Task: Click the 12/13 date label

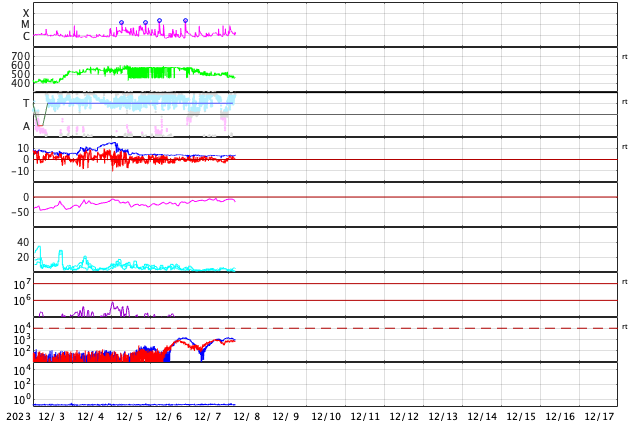Action: (443, 417)
